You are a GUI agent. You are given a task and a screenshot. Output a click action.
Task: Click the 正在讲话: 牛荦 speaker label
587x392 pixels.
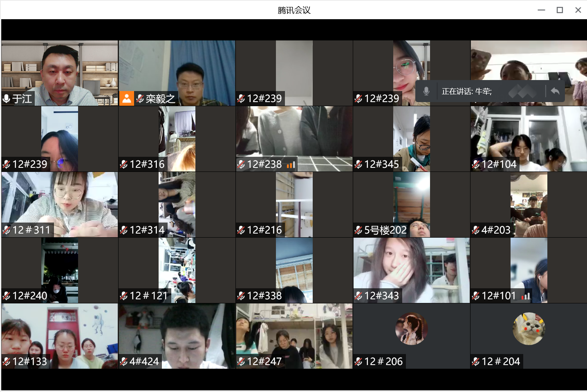466,91
